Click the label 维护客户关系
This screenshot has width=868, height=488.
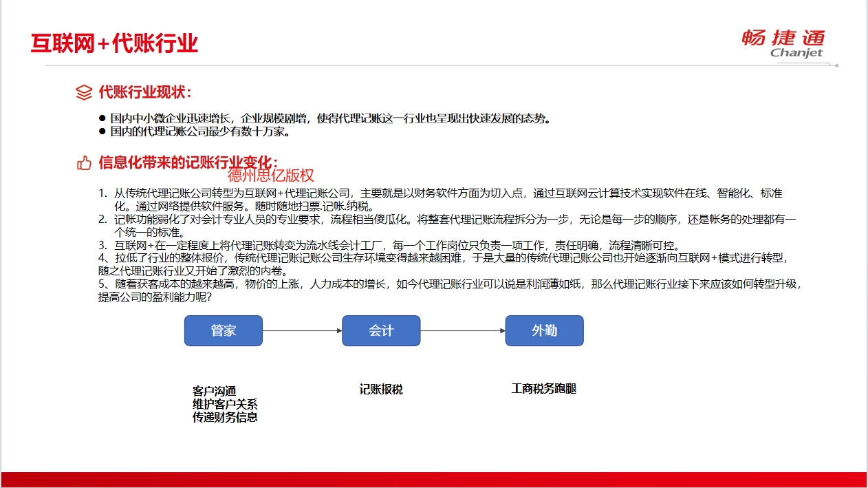(225, 404)
